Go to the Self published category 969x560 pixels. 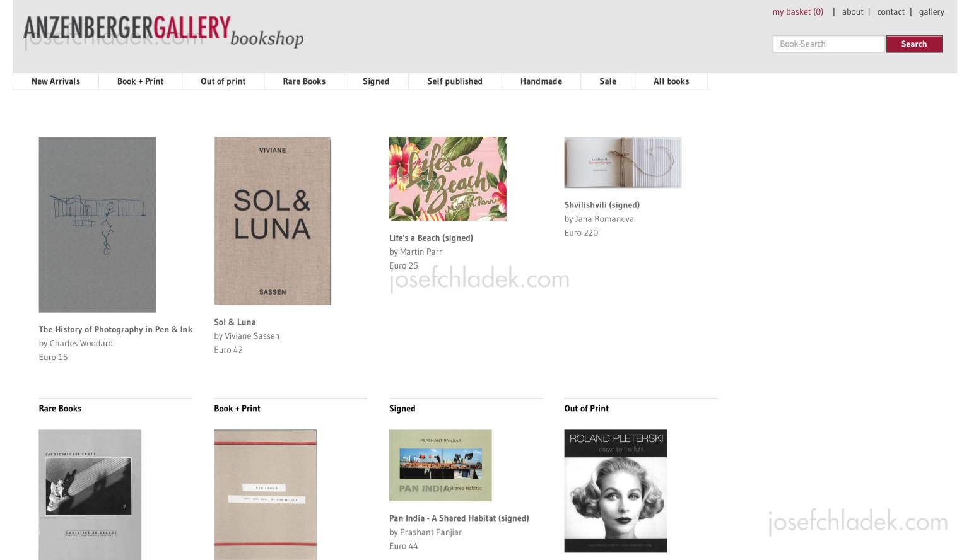coord(455,81)
